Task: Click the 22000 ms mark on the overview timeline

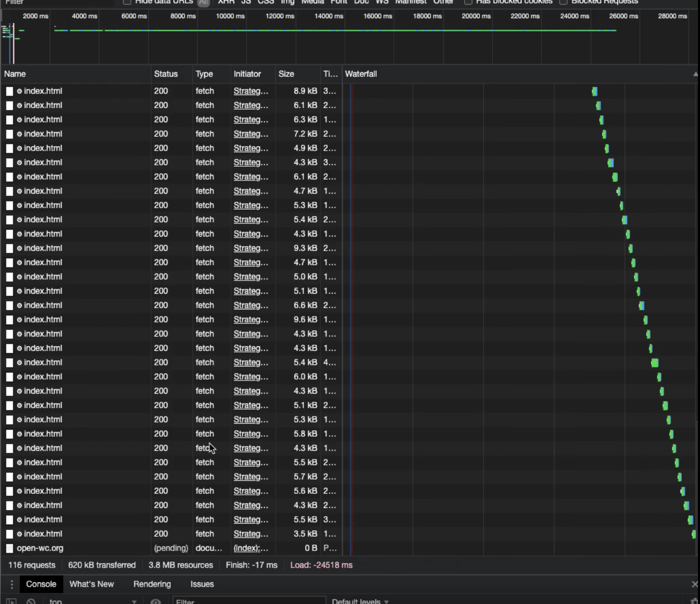Action: 525,16
